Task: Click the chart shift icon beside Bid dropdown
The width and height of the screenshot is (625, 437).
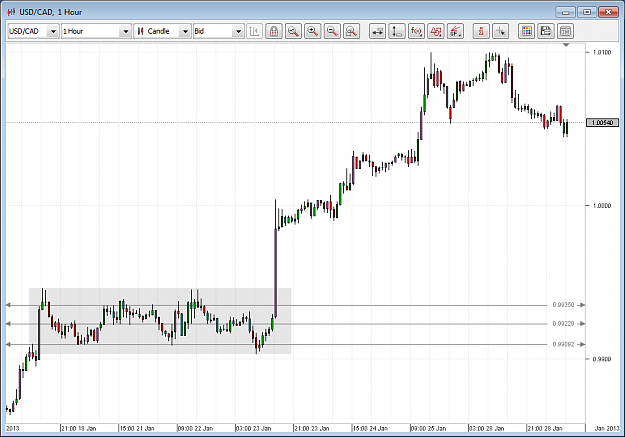Action: [x=254, y=31]
